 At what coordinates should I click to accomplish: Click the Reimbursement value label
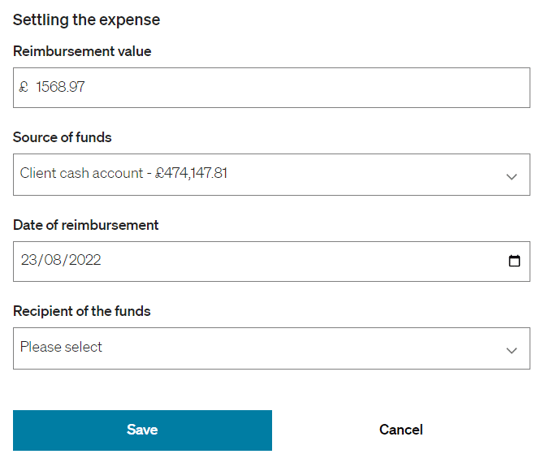coord(82,51)
